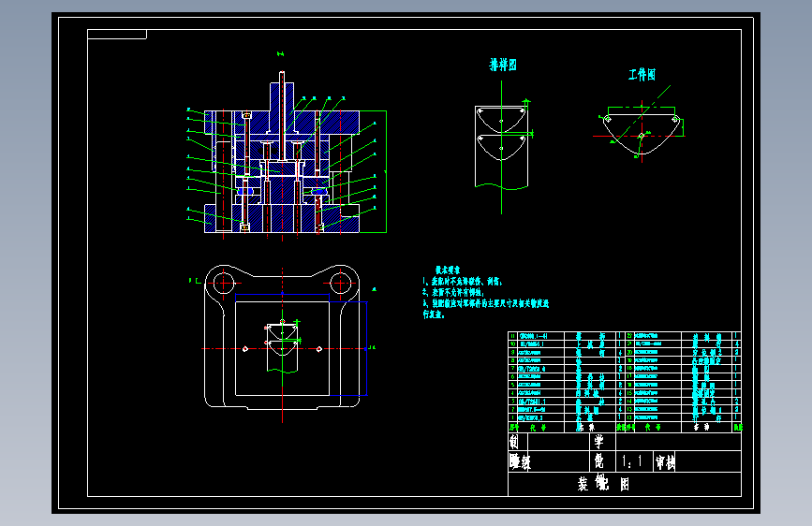The height and width of the screenshot is (526, 812).
Task: Click the 工件图 heading text
Action: [x=642, y=75]
